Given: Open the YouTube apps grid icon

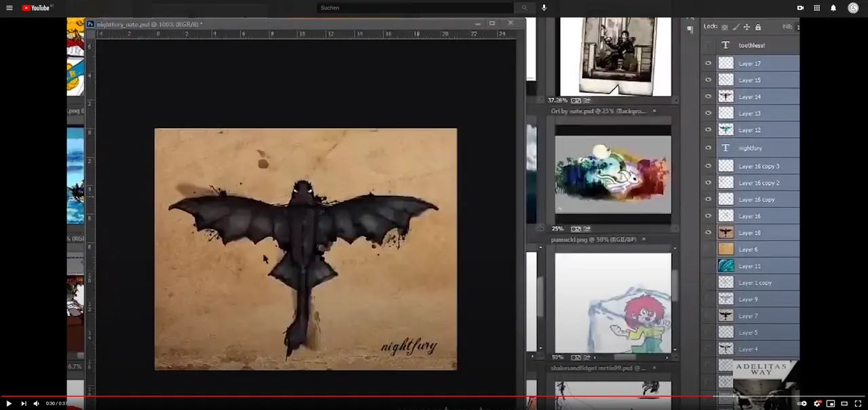Looking at the screenshot, I should 816,8.
